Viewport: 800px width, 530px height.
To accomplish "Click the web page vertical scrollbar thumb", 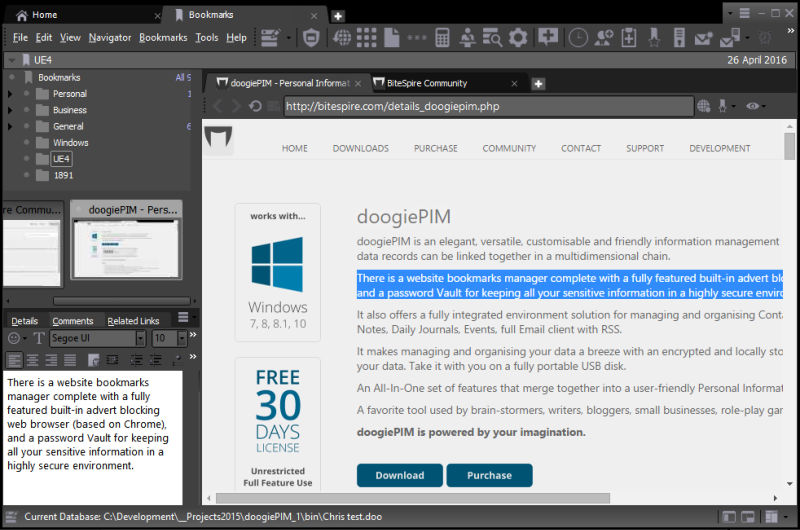I will [789, 146].
